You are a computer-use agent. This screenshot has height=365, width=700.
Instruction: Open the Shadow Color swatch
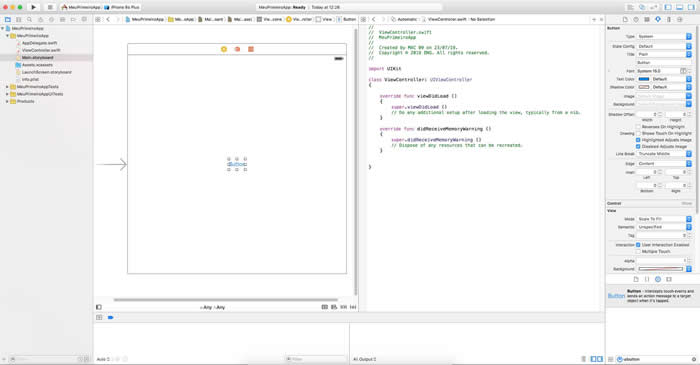click(x=644, y=87)
